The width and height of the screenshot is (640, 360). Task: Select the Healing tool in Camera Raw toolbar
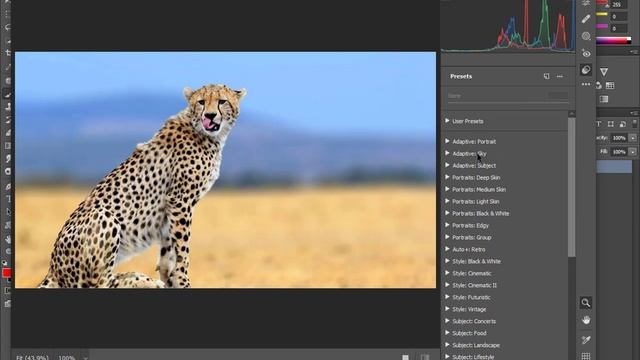(586, 19)
